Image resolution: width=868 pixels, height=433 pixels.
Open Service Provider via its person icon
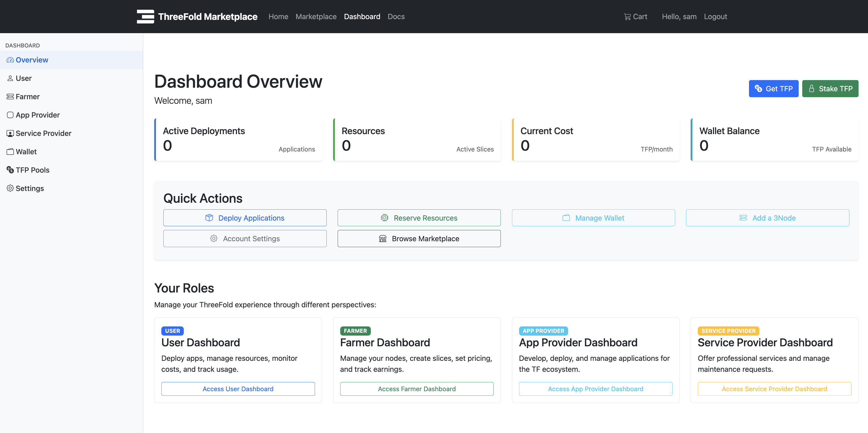[x=10, y=134]
